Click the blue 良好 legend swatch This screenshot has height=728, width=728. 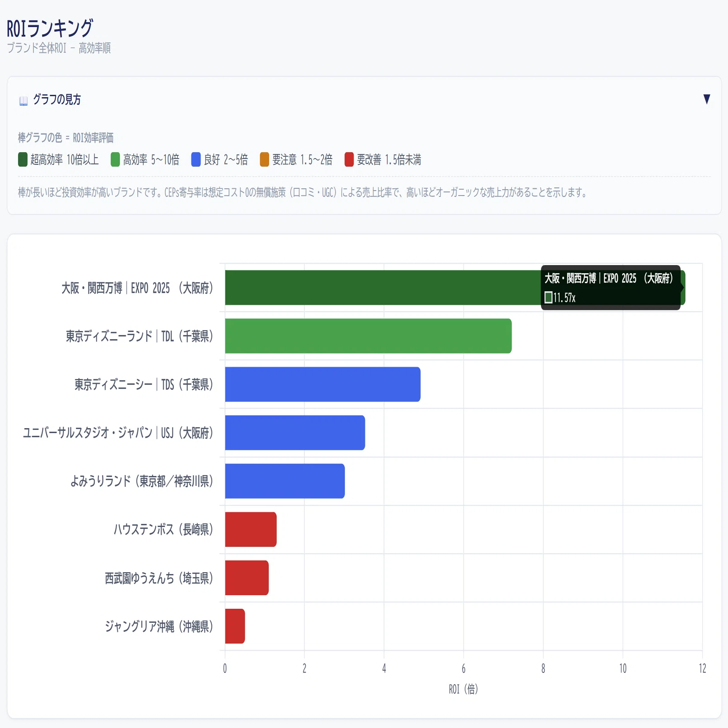point(196,159)
